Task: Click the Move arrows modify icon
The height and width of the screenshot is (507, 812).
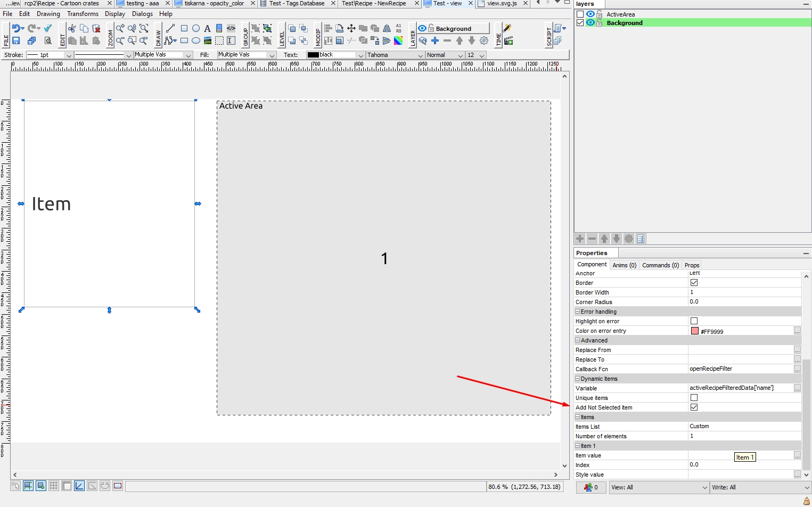Action: coord(351,28)
